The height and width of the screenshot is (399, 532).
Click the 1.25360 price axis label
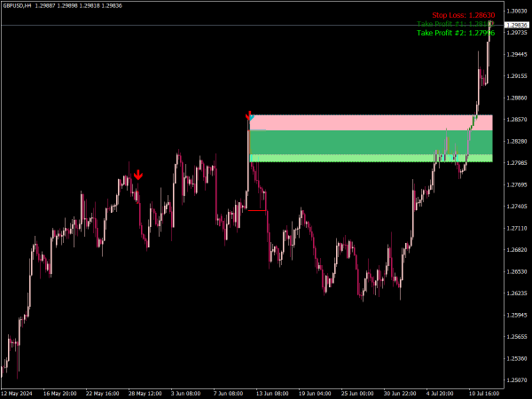(517, 358)
